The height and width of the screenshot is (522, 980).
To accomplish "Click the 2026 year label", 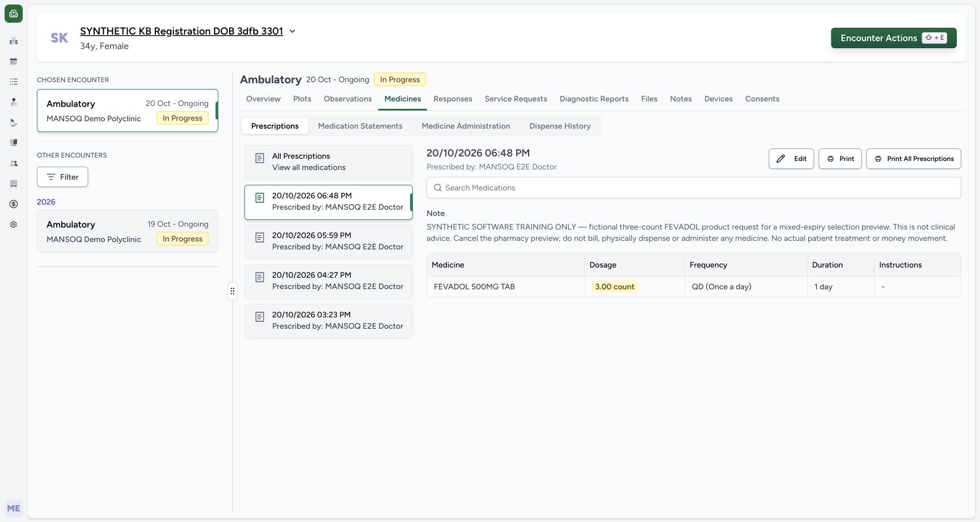I will [46, 202].
